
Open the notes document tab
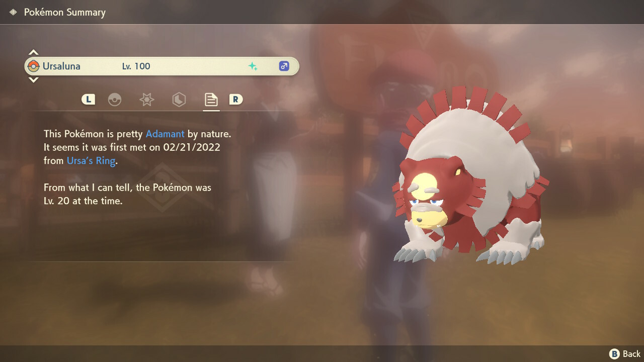pyautogui.click(x=211, y=100)
